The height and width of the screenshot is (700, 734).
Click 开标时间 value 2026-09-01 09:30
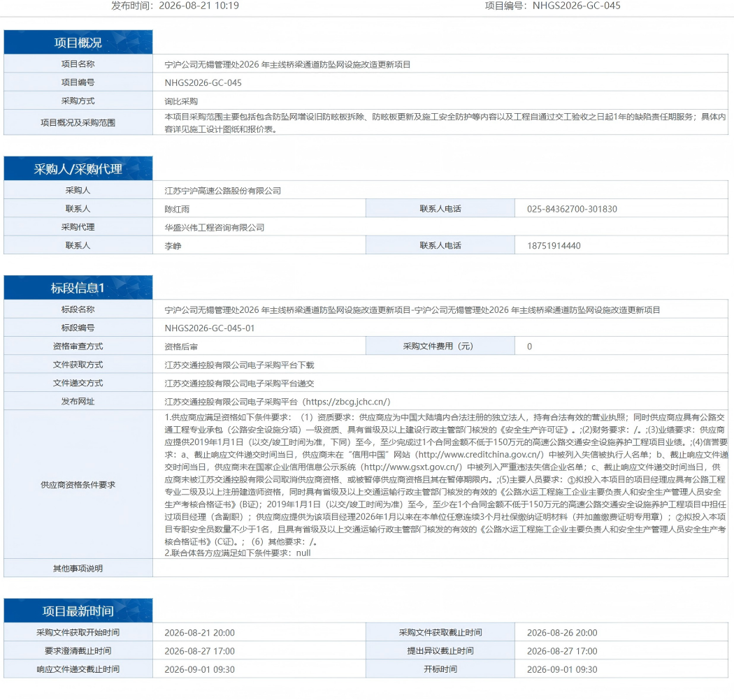[x=562, y=669]
